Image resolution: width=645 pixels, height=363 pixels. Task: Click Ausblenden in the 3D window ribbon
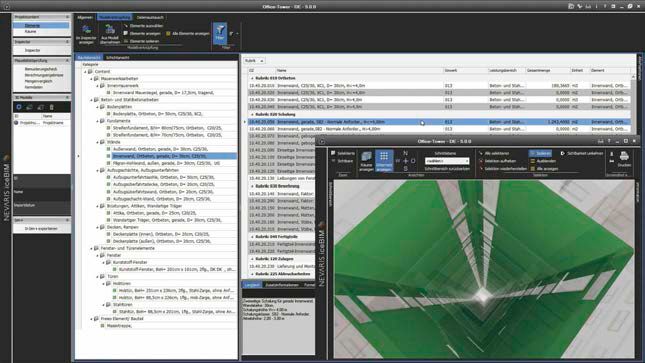pyautogui.click(x=543, y=161)
